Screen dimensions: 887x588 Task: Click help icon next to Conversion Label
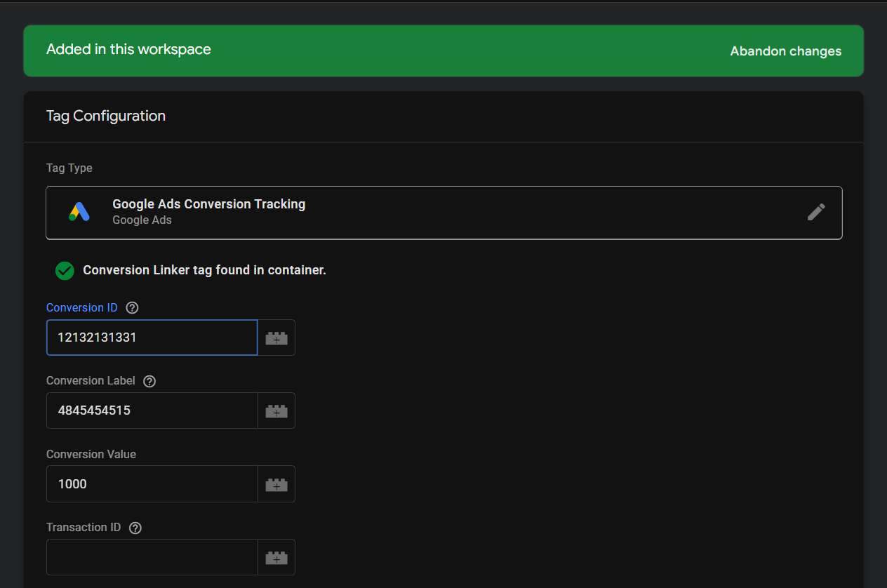[x=149, y=381]
